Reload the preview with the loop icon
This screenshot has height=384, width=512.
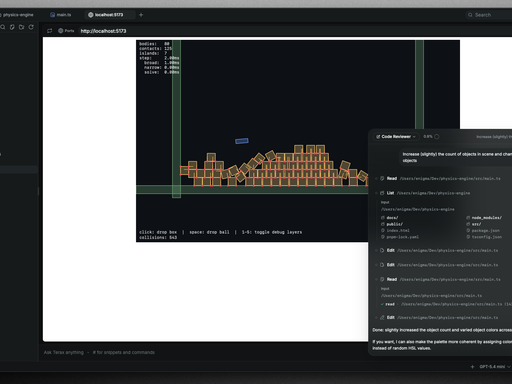click(49, 31)
